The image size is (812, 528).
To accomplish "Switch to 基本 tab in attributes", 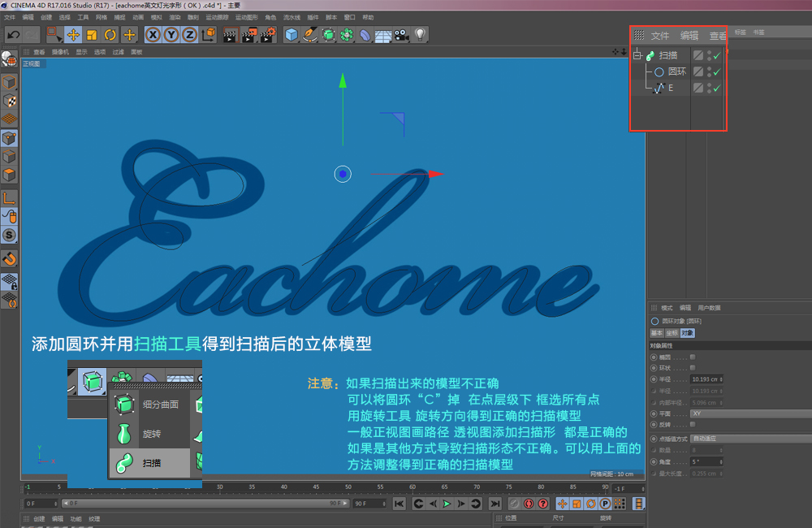I will tap(657, 333).
